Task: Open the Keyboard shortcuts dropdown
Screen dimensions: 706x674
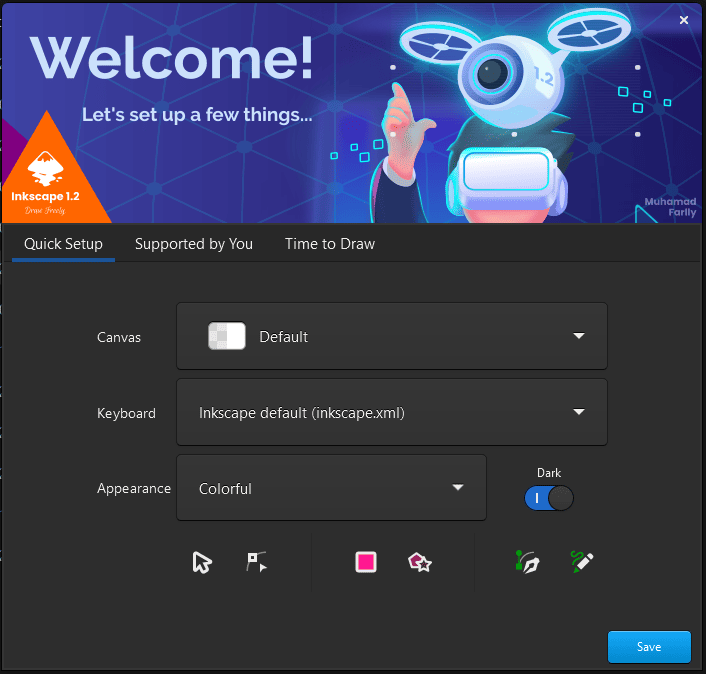Action: [392, 412]
